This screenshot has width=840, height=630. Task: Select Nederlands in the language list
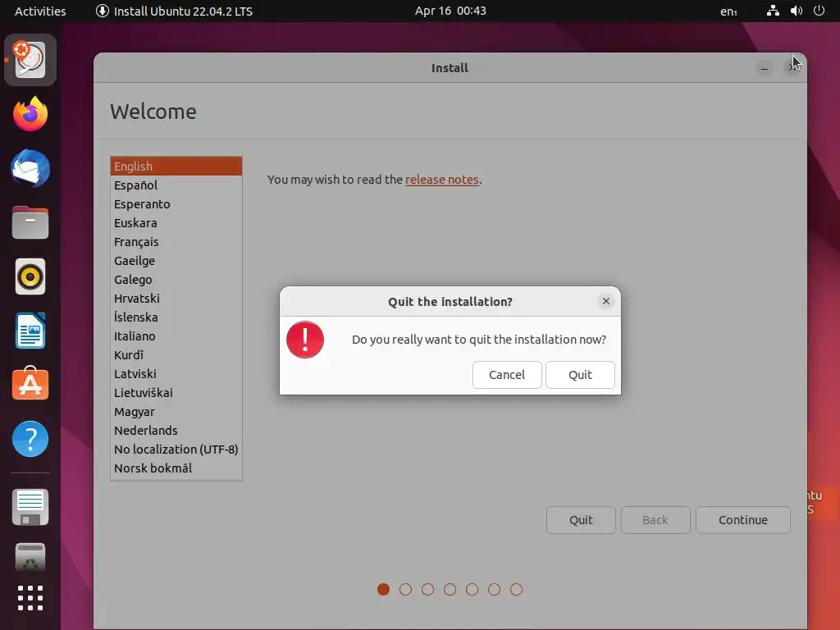176,430
